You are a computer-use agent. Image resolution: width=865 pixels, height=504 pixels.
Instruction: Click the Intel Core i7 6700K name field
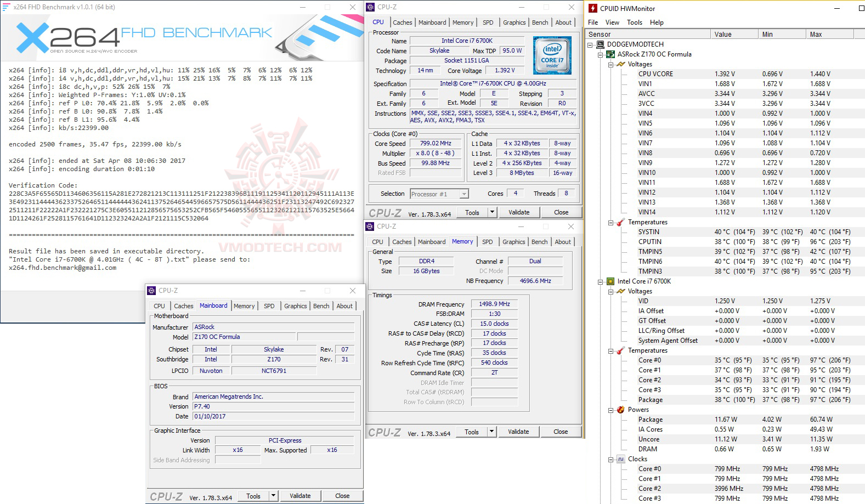(467, 41)
